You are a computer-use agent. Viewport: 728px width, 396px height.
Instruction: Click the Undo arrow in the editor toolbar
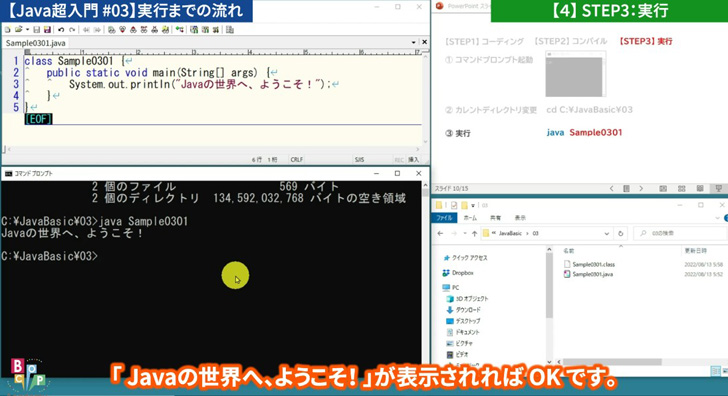tap(61, 30)
